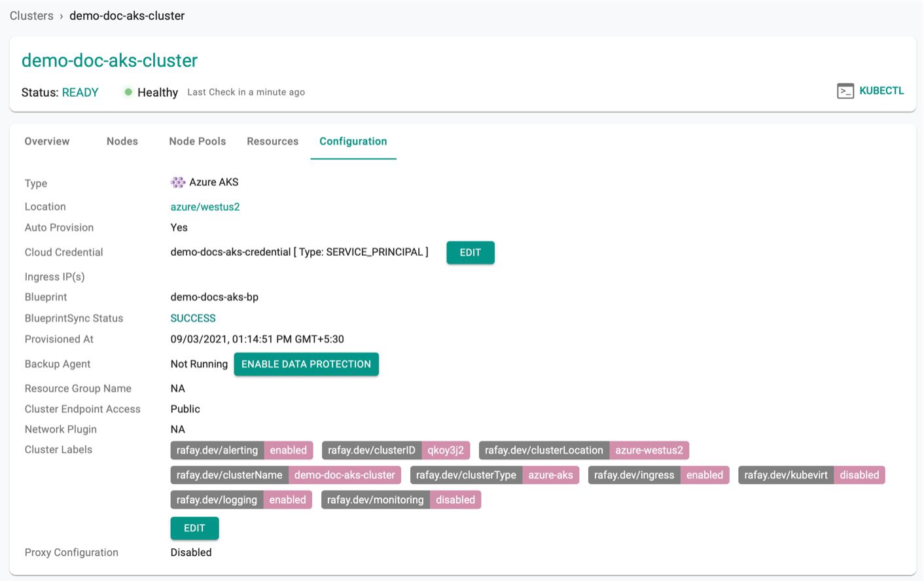Click the rafay.dev/logging label chip
Screen dimensions: 924x581
click(241, 500)
